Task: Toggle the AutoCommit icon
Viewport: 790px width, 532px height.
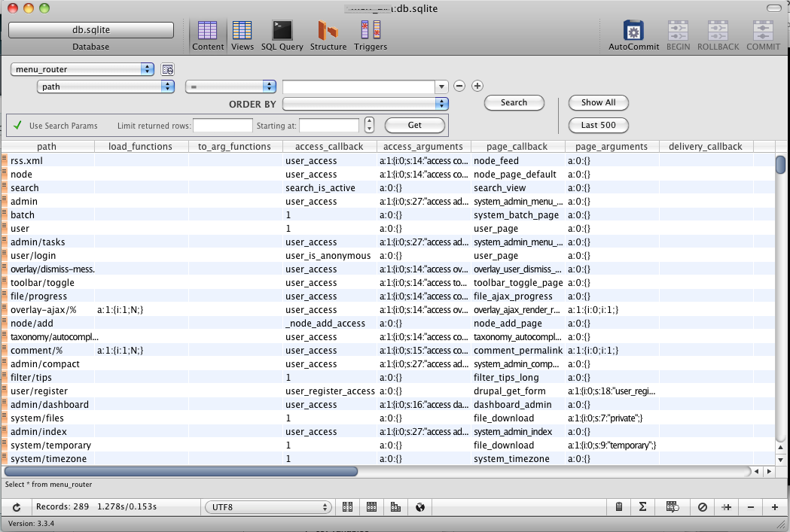Action: coord(633,35)
